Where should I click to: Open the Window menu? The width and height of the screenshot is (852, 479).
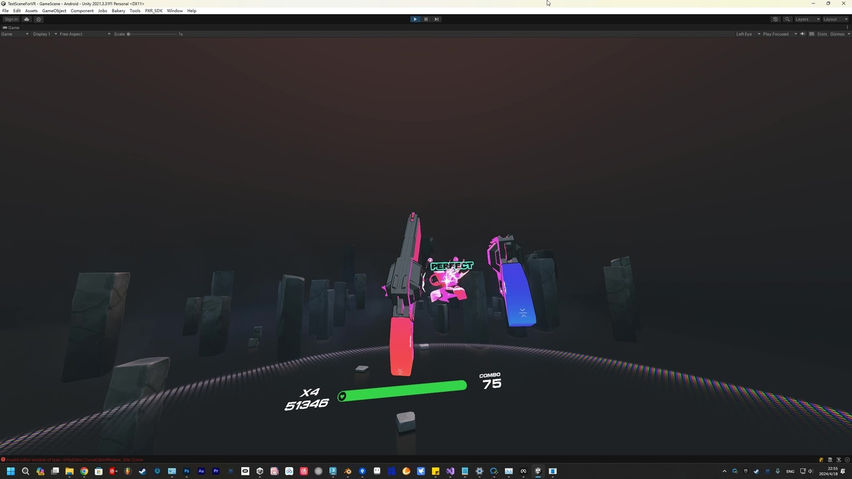[x=175, y=11]
